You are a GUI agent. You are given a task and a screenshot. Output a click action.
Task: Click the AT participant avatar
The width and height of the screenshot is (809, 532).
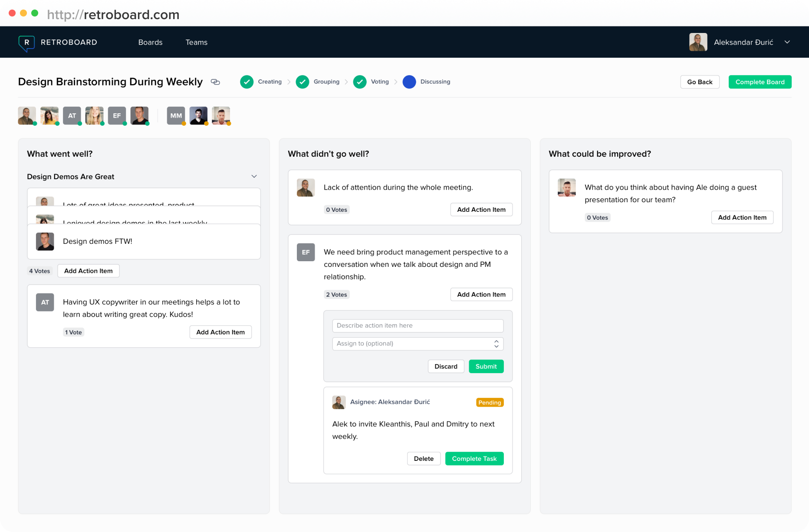click(x=72, y=115)
